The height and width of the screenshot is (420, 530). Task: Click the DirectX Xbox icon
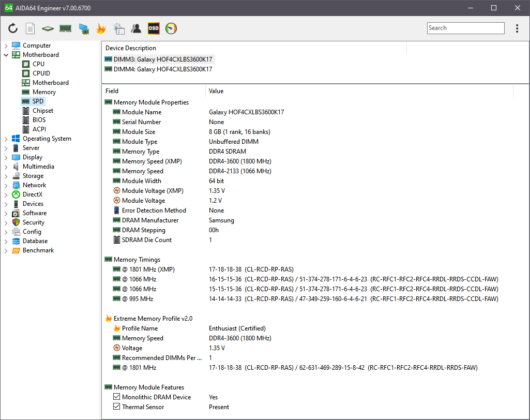point(16,194)
